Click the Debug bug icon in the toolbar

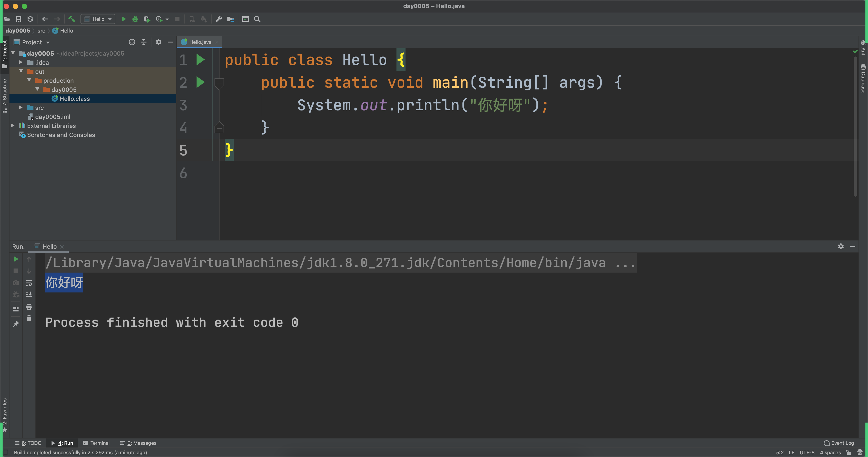(135, 19)
